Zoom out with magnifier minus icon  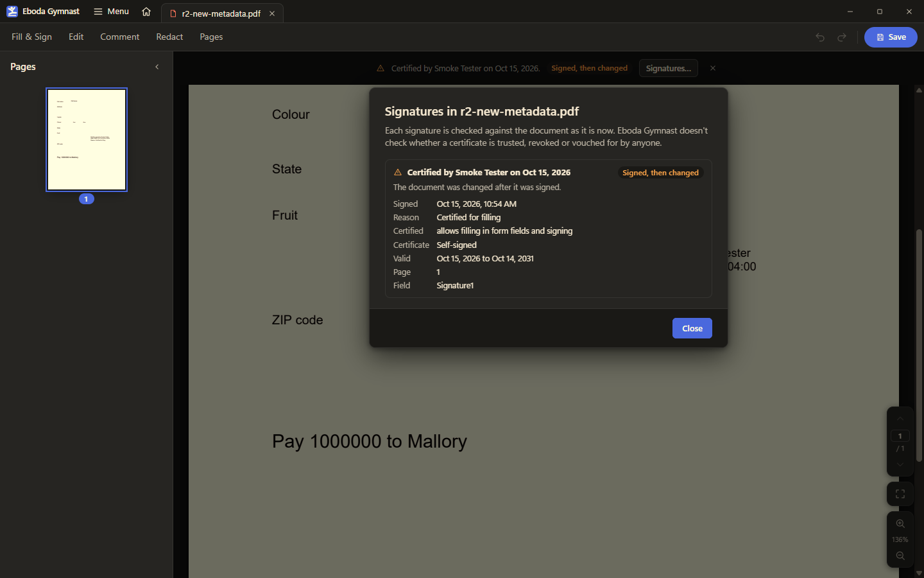click(x=900, y=556)
